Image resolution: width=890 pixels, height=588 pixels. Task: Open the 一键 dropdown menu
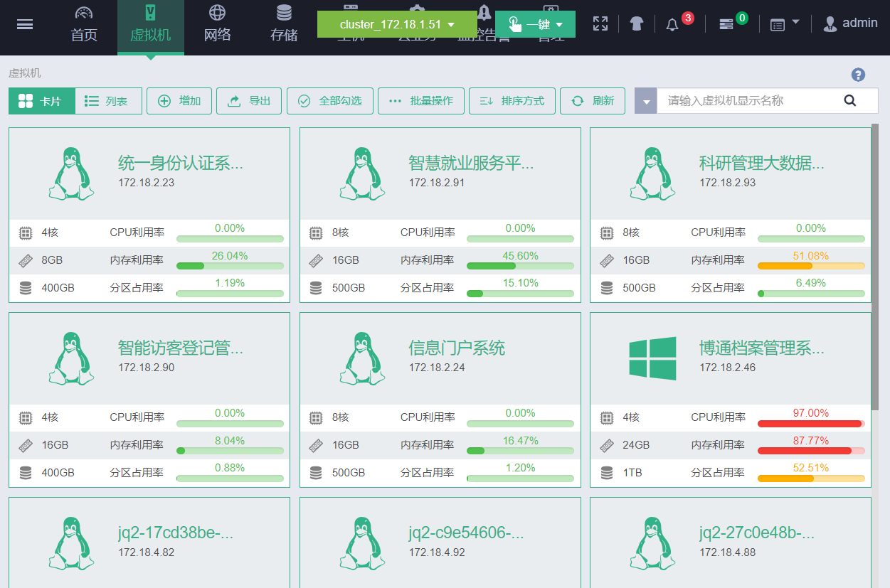coord(535,25)
